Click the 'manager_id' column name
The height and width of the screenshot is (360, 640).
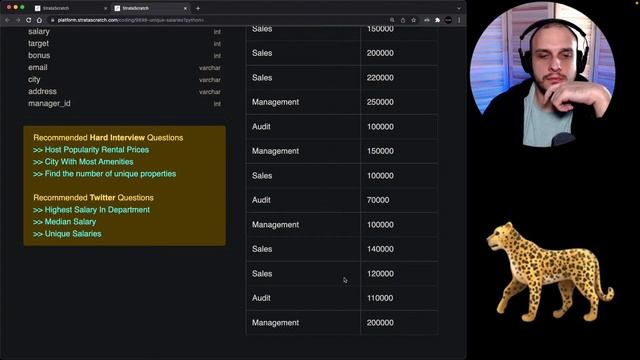pyautogui.click(x=49, y=104)
